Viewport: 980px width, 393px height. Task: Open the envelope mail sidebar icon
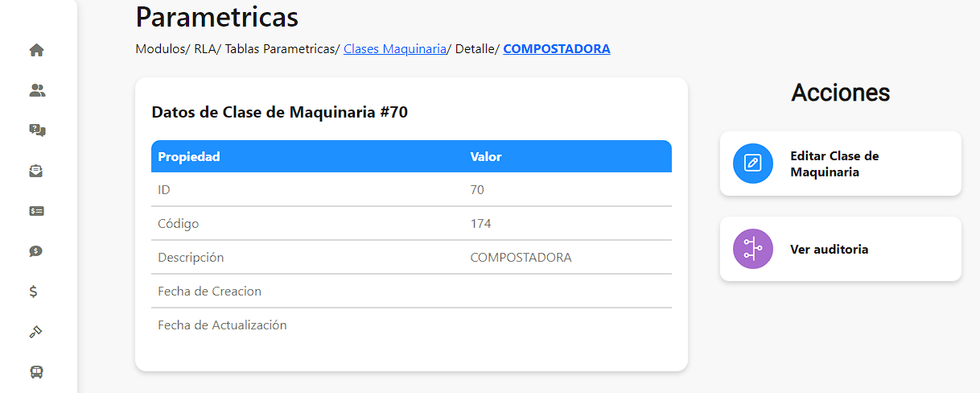[x=36, y=171]
